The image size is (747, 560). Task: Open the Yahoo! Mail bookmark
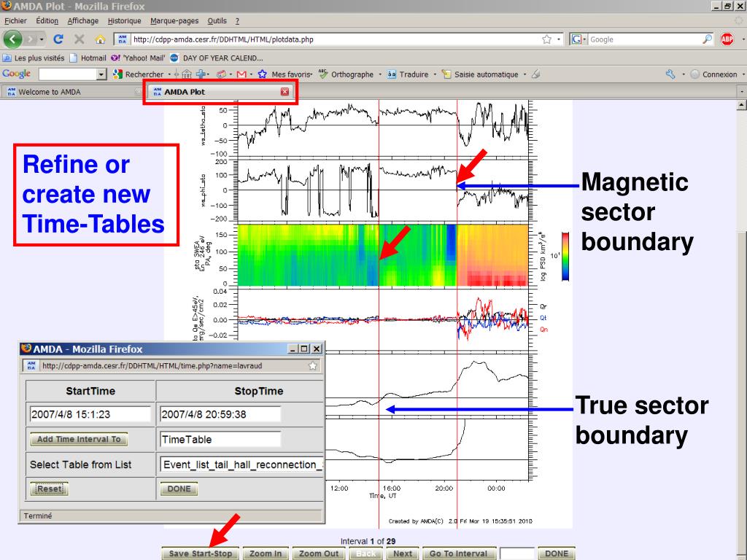(138, 58)
